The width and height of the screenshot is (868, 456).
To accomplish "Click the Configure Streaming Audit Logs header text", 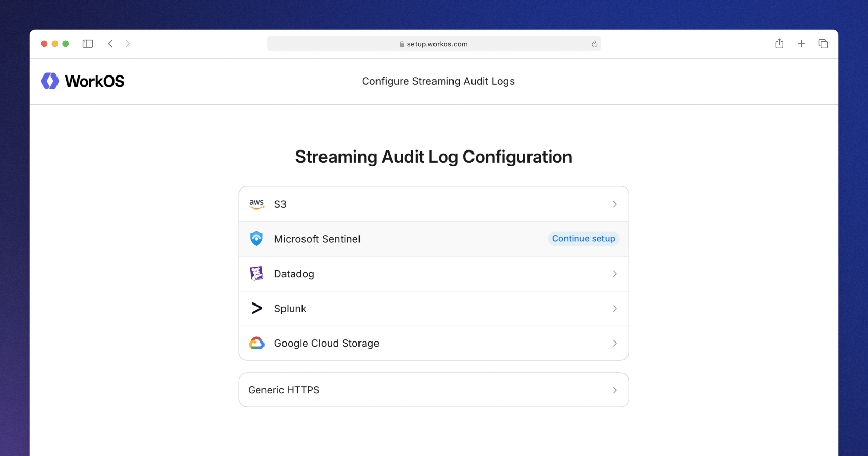I will [438, 81].
